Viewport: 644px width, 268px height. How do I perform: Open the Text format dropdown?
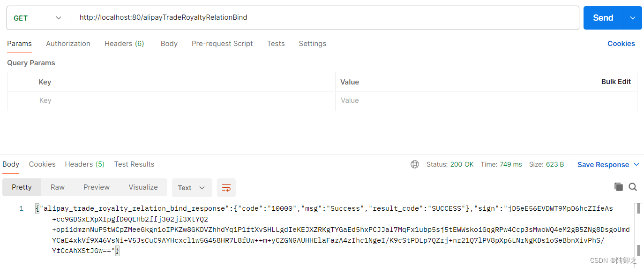(x=192, y=188)
